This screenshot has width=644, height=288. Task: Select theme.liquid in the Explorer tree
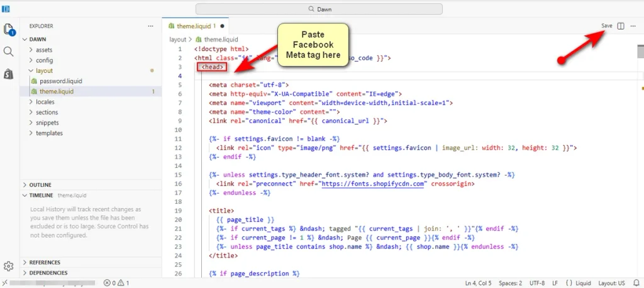(x=91, y=92)
